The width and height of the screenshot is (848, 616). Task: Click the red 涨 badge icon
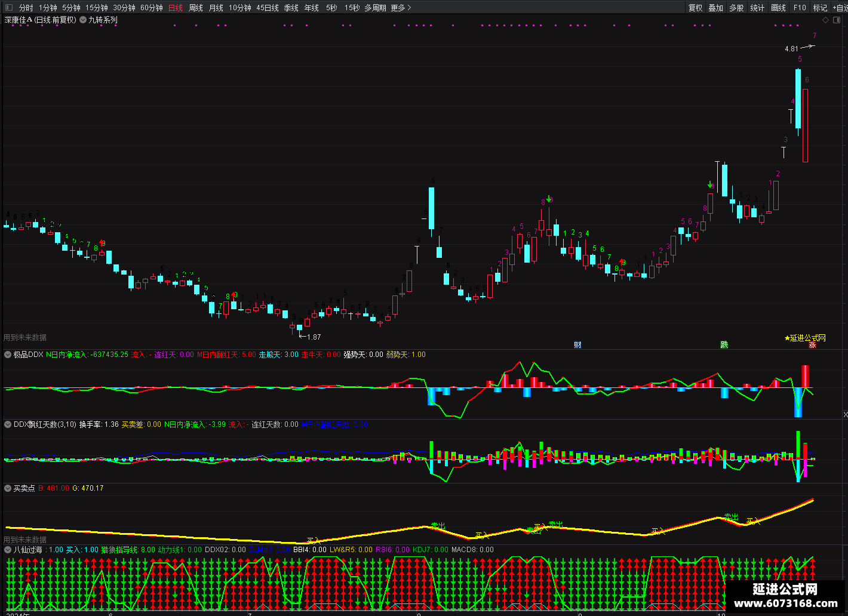pyautogui.click(x=812, y=345)
